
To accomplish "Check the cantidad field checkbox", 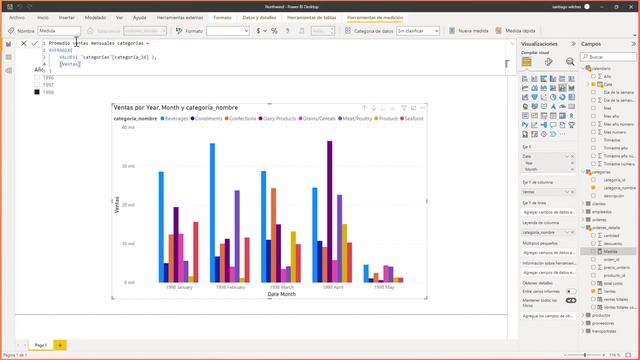I will [x=593, y=236].
